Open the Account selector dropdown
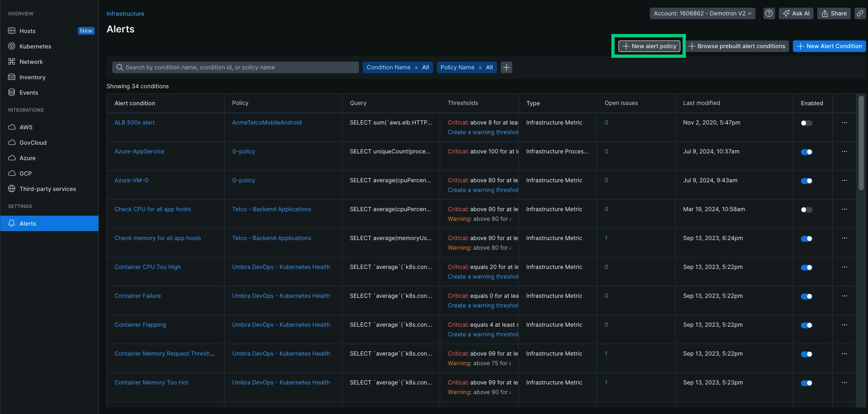Viewport: 868px width, 414px height. coord(702,13)
